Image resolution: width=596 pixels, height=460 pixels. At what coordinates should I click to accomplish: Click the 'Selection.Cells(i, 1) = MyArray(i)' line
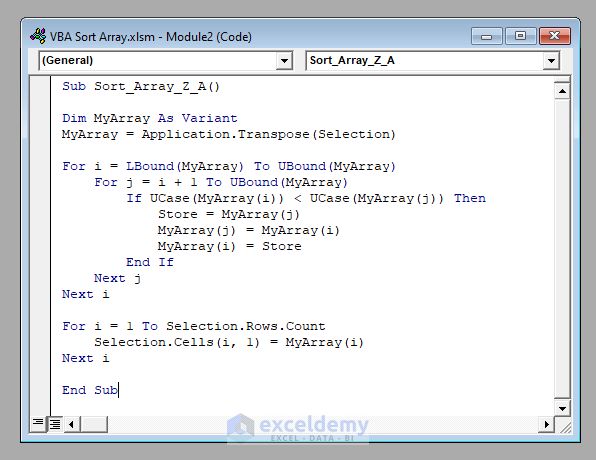[x=229, y=342]
